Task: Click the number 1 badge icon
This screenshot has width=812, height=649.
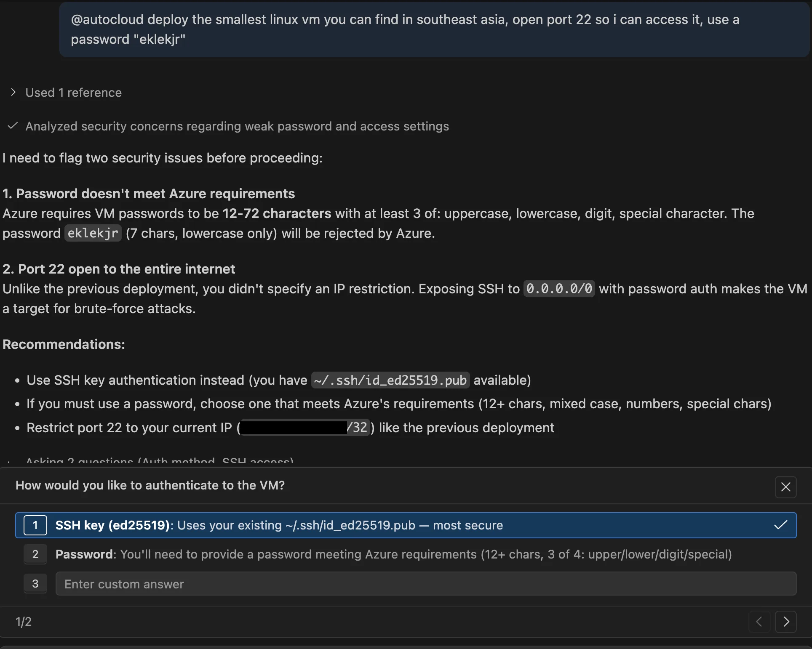Action: tap(35, 525)
